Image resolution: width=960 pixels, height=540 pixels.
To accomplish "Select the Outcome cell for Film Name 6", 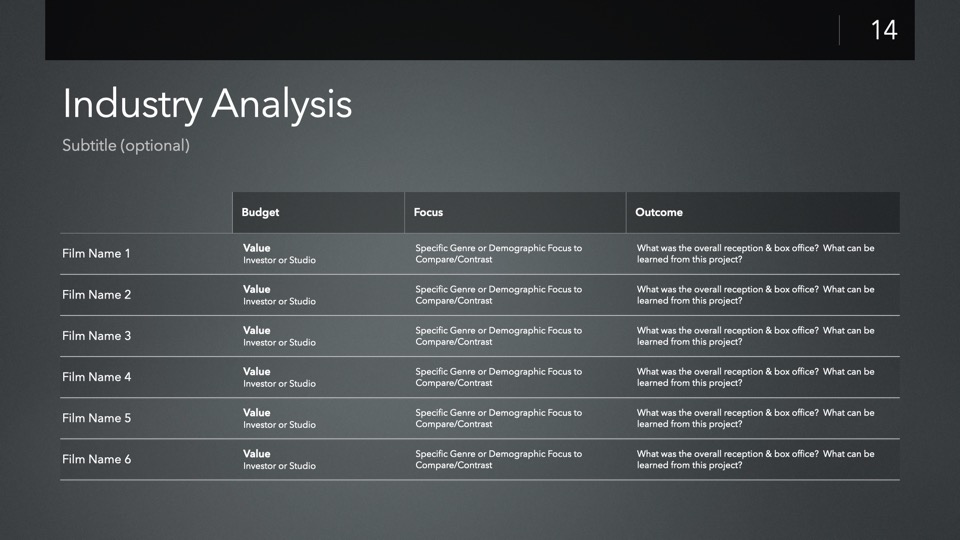I will point(755,459).
